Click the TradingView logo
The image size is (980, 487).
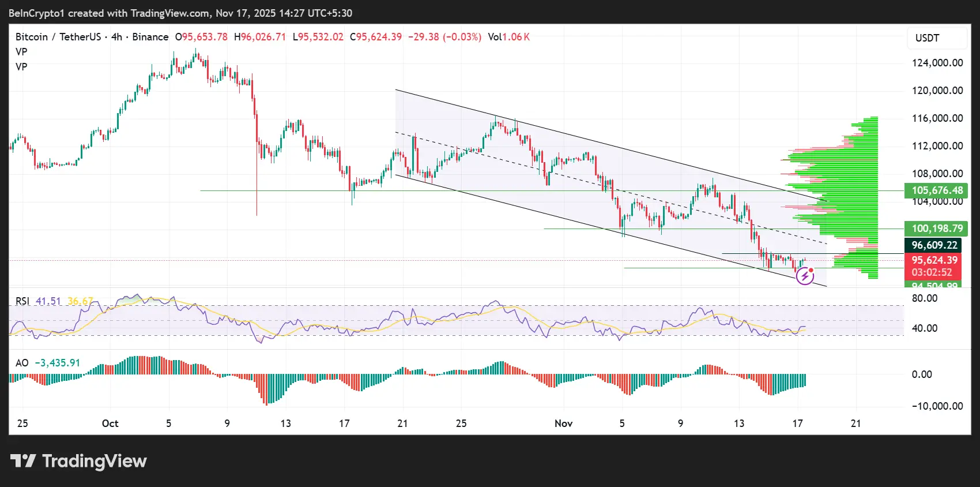[79, 461]
